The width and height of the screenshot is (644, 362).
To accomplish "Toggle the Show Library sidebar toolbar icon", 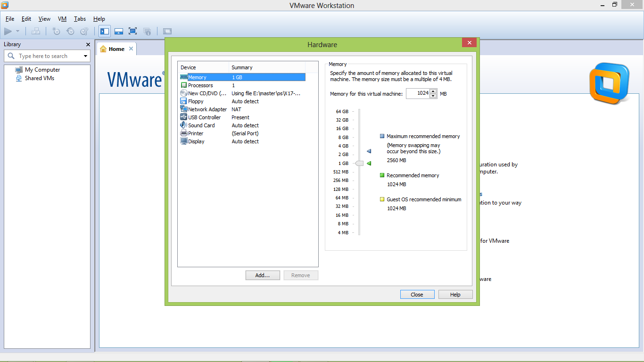I will [105, 31].
